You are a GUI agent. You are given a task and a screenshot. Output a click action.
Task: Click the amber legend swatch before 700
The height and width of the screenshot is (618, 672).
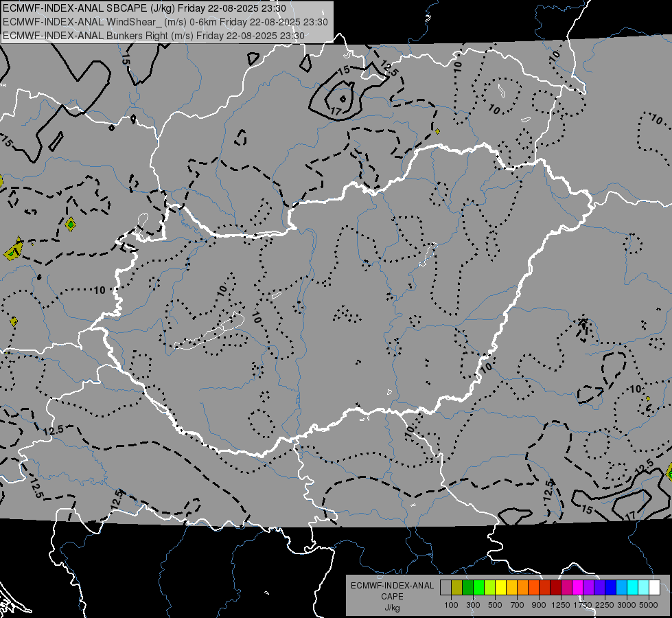point(511,587)
